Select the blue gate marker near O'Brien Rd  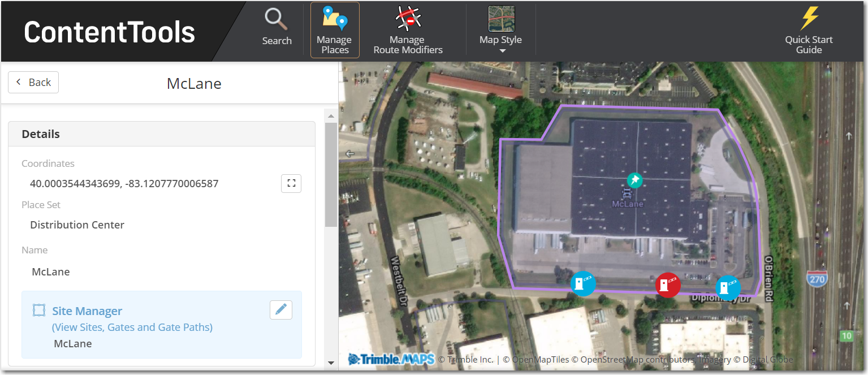pos(728,287)
